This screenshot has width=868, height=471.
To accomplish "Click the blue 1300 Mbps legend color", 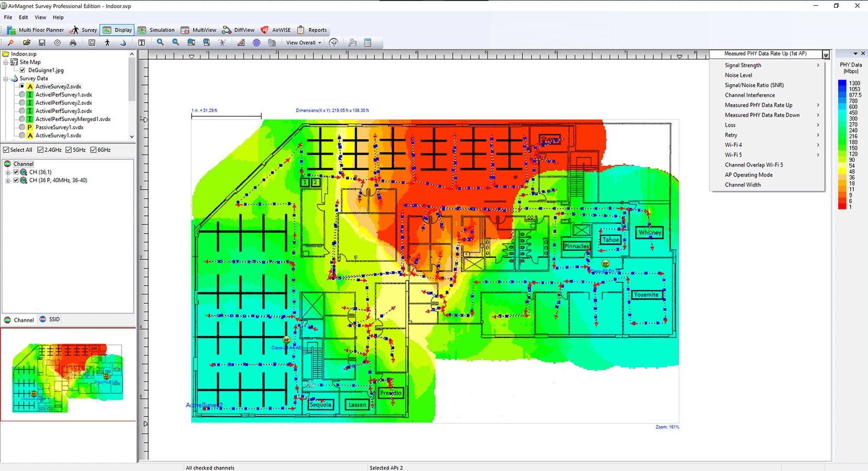I will pyautogui.click(x=842, y=83).
